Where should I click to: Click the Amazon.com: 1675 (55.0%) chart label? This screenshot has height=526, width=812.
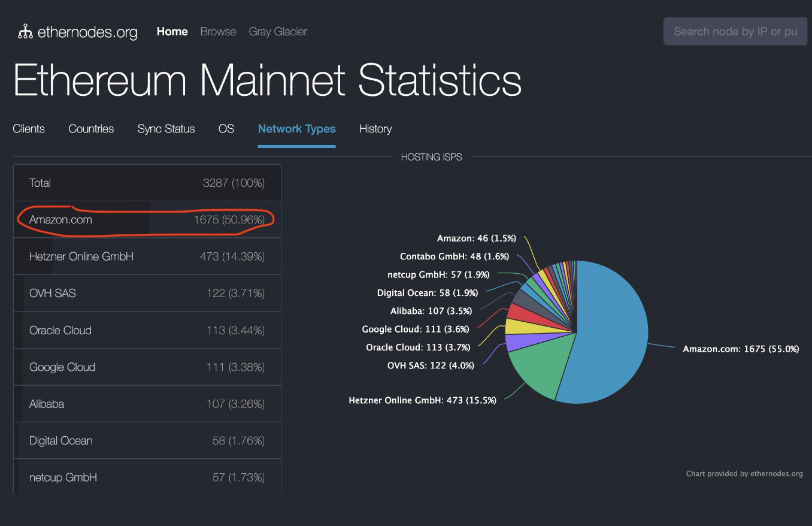pos(741,349)
